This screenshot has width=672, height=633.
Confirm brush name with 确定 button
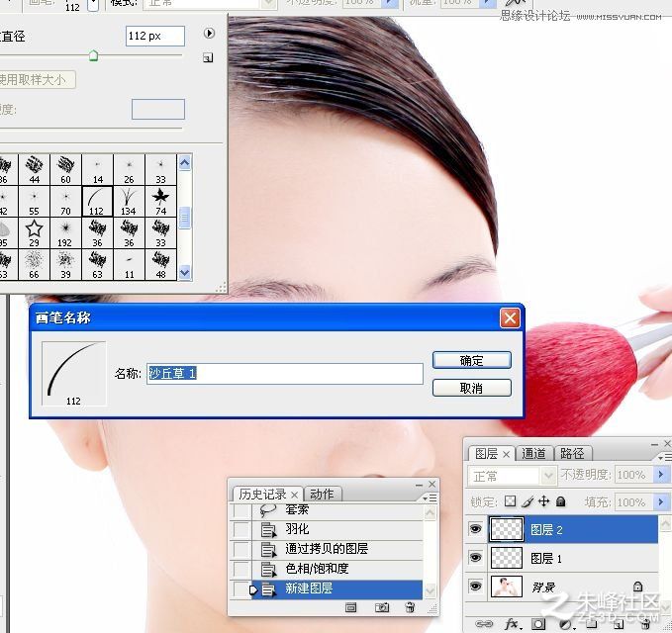click(x=471, y=360)
